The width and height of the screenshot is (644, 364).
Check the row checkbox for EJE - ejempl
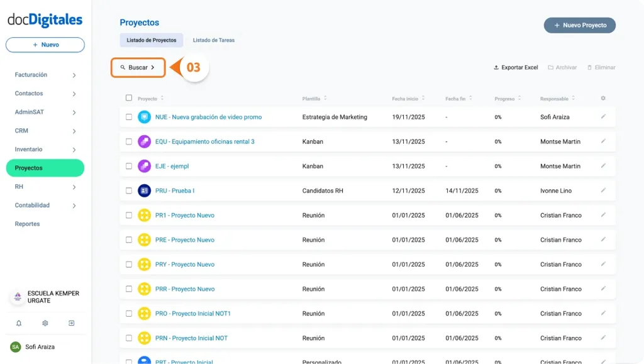coord(129,166)
